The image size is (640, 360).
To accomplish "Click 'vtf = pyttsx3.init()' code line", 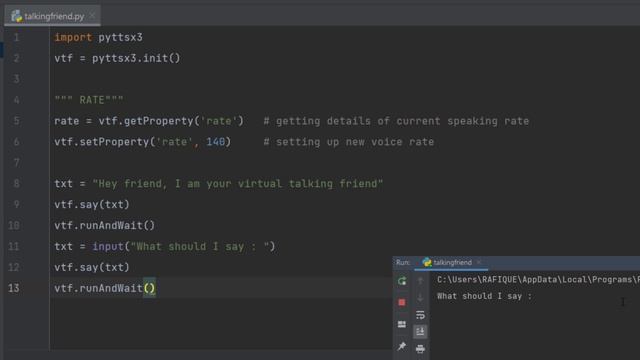I will (117, 58).
